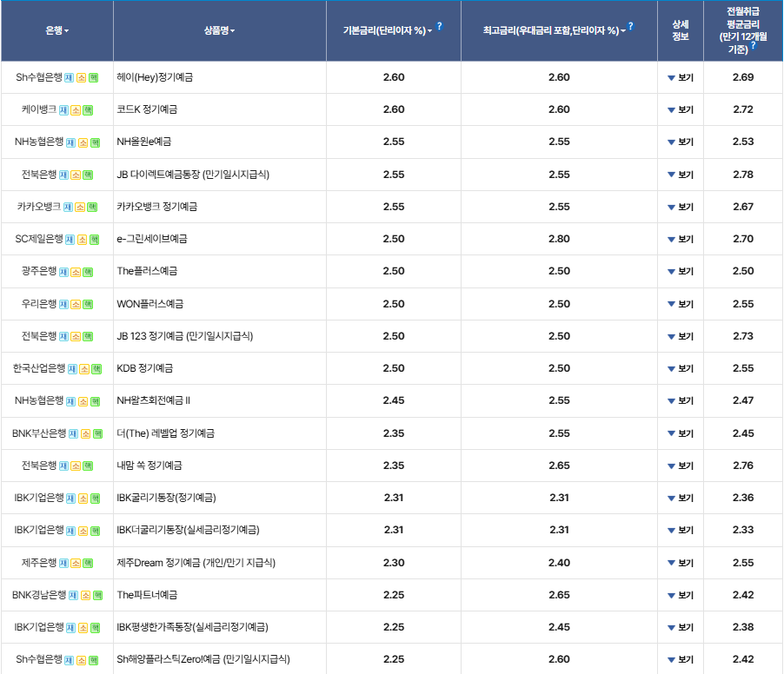Click product name IBK더굴리기통장(실세금리정기예금)
The height and width of the screenshot is (674, 784).
tap(188, 530)
